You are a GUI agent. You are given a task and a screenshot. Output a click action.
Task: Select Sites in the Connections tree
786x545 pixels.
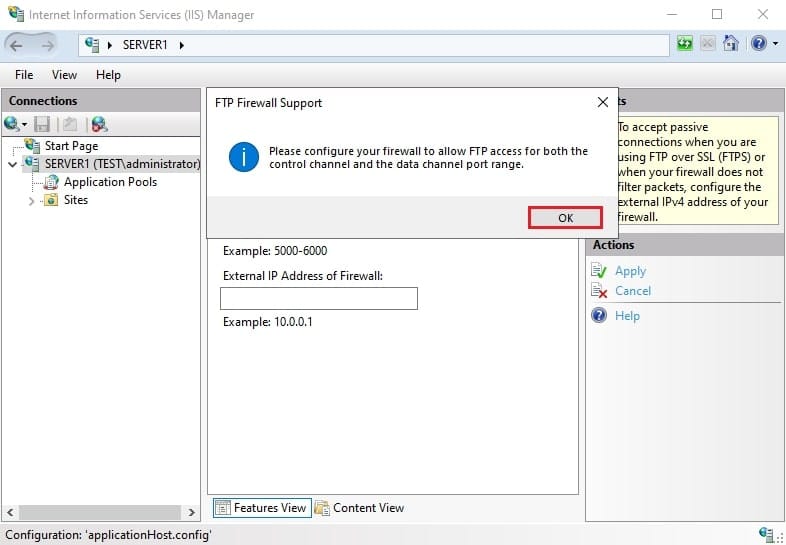pos(76,200)
